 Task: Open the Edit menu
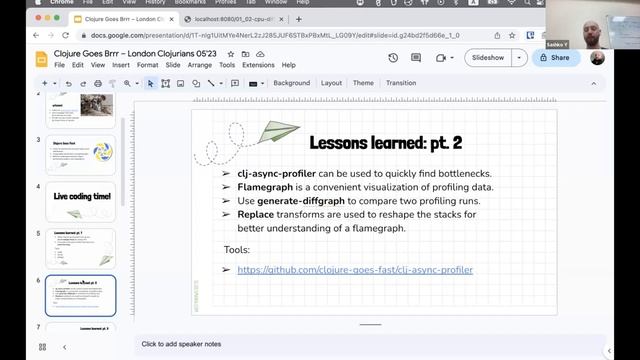[78, 65]
